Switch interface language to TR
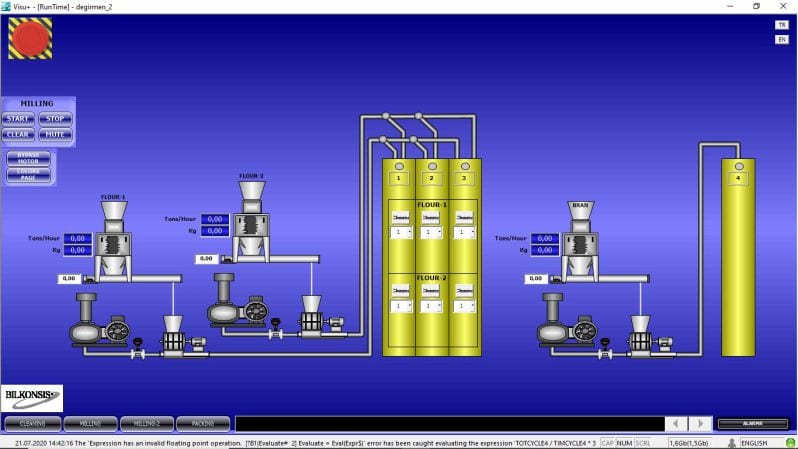This screenshot has height=449, width=798. tap(782, 25)
